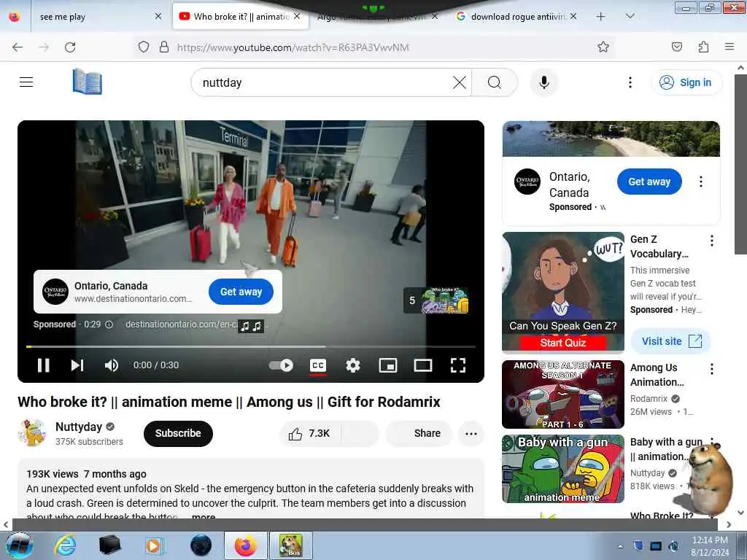Enable miniplayer mode icon
This screenshot has height=560, width=747.
coord(388,365)
